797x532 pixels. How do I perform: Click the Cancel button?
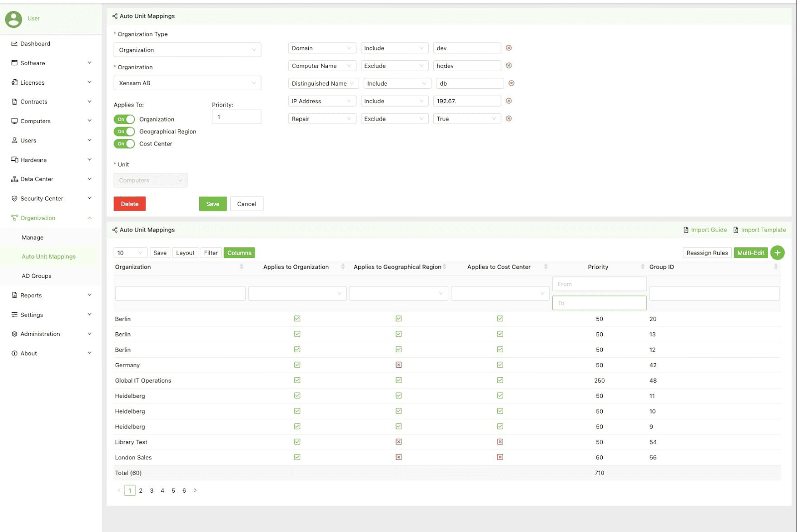tap(247, 204)
